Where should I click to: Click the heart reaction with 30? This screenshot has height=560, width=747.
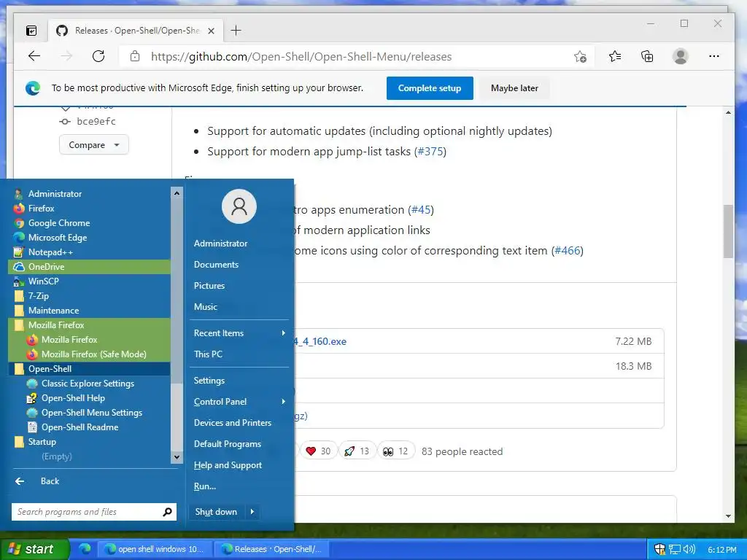319,451
